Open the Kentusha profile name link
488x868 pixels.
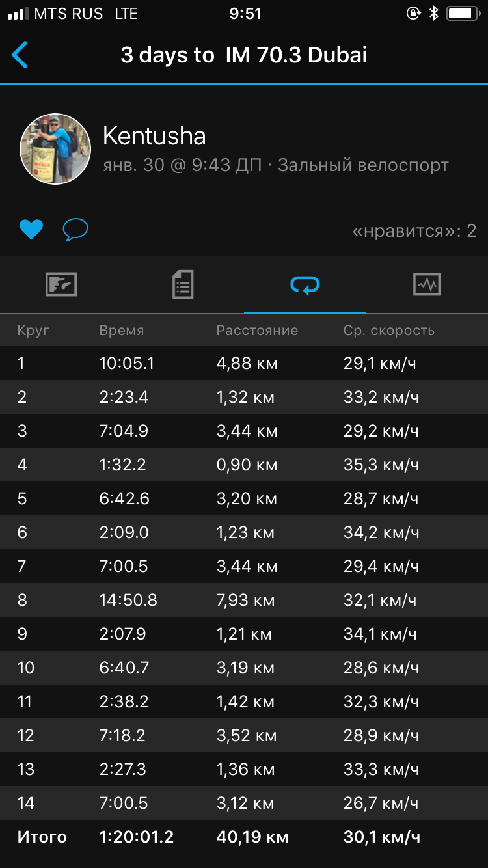point(154,136)
